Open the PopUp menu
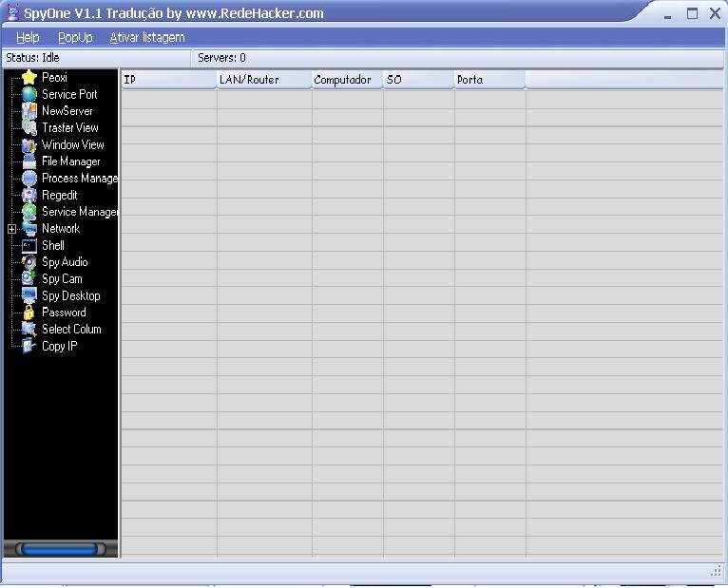This screenshot has height=588, width=728. tap(75, 37)
